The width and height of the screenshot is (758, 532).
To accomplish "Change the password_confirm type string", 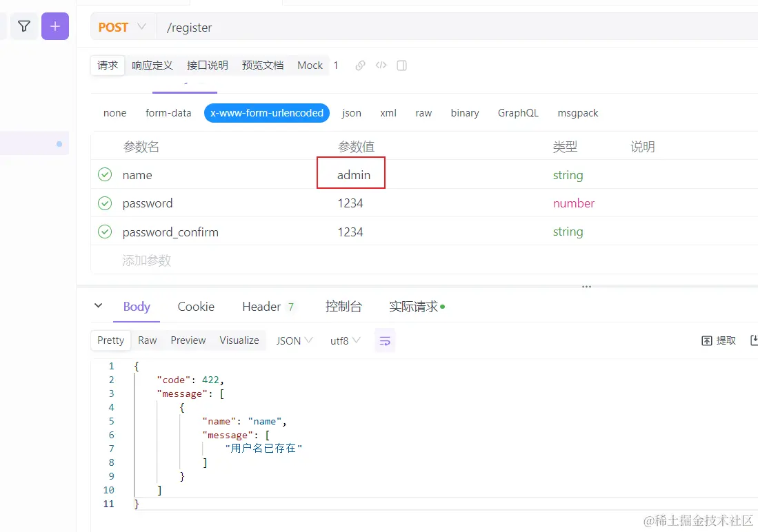I will click(x=568, y=232).
